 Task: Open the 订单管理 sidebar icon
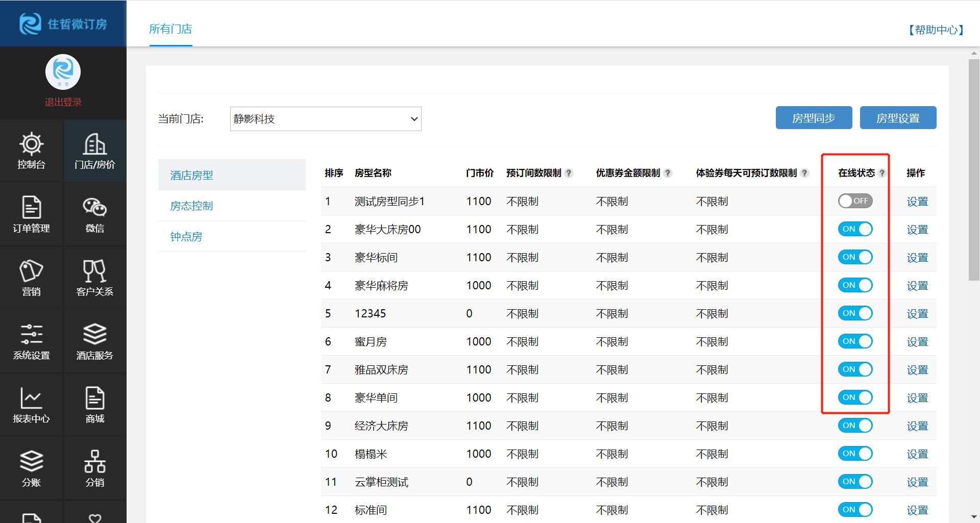(x=31, y=214)
